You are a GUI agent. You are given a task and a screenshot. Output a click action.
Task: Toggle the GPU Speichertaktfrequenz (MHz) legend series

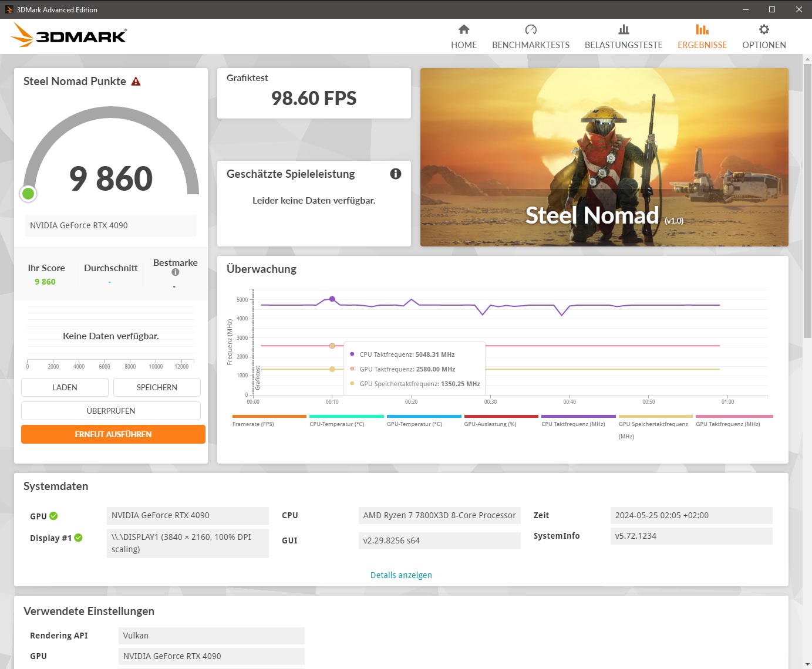point(655,427)
